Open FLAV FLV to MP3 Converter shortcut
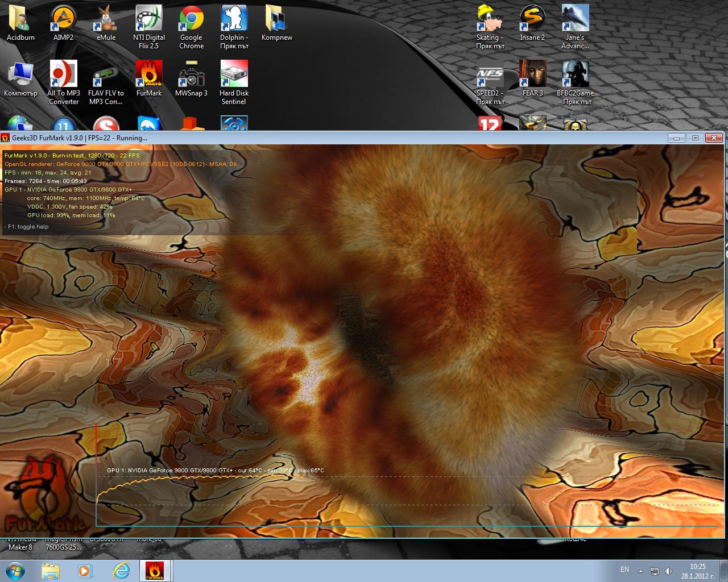728x582 pixels. (x=106, y=82)
